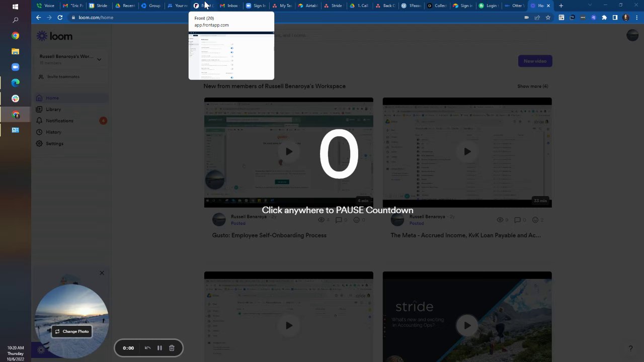Image resolution: width=644 pixels, height=362 pixels.
Task: Click the Notifications count badge
Action: coord(103,121)
